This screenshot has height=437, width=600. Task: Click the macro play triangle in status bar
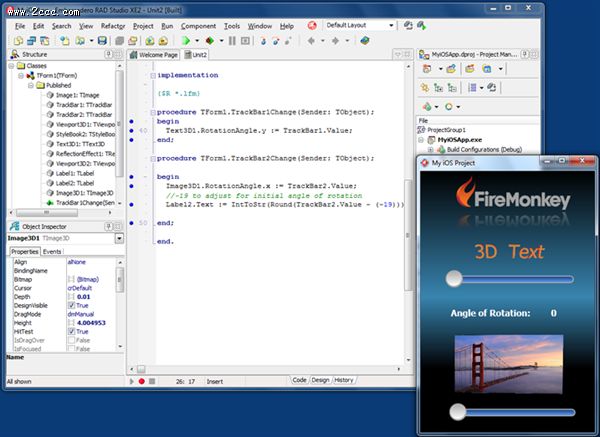click(x=132, y=381)
